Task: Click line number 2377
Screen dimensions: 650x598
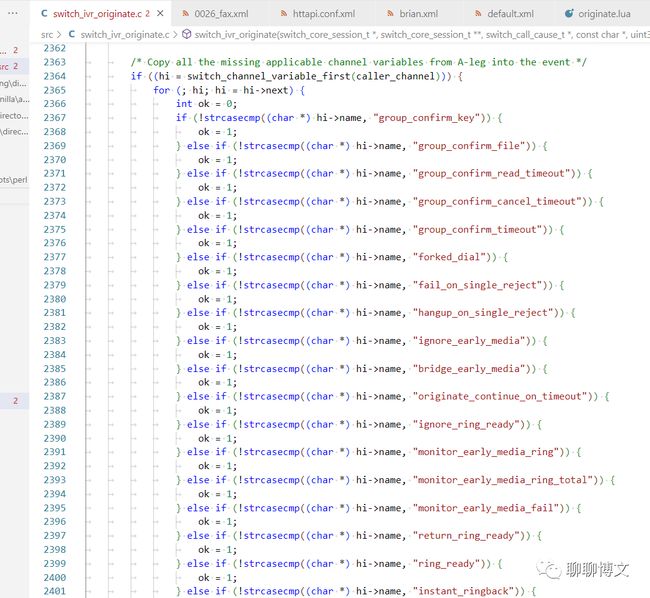Action: pos(55,257)
